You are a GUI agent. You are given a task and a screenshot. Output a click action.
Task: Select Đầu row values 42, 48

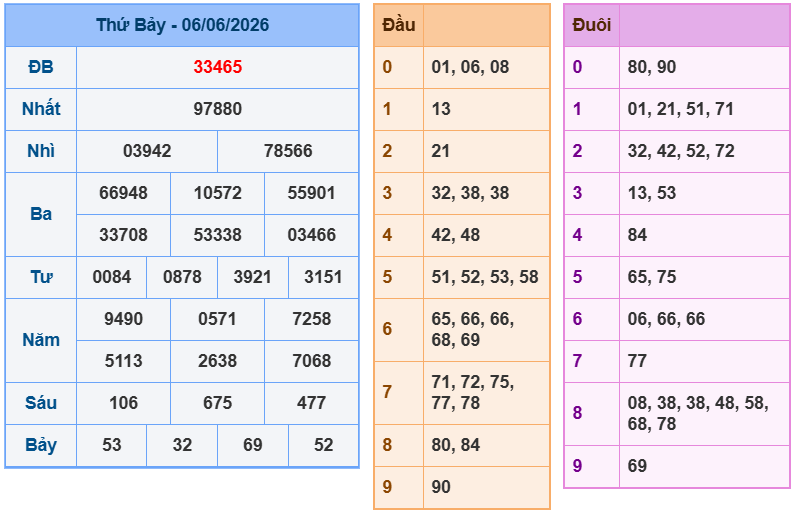click(455, 235)
